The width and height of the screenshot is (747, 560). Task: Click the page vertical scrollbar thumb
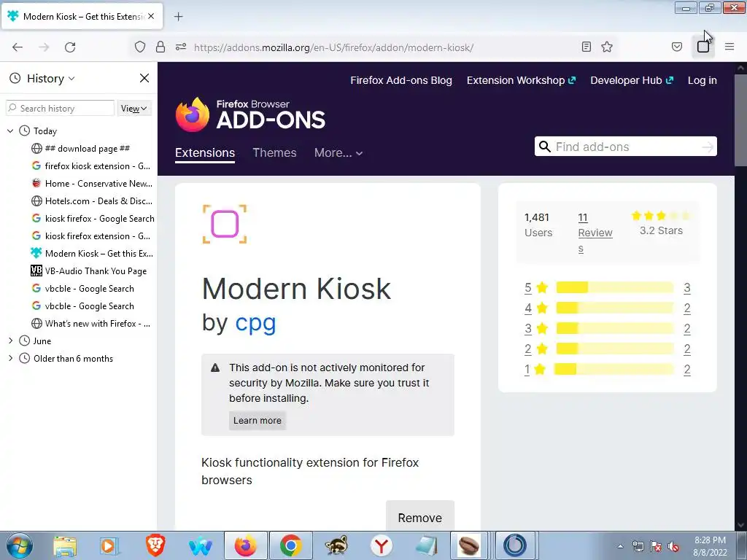point(740,122)
